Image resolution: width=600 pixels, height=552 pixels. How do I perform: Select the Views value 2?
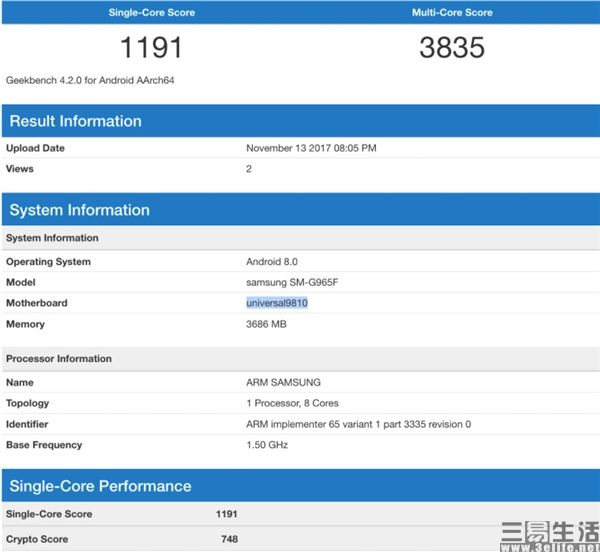[x=249, y=169]
